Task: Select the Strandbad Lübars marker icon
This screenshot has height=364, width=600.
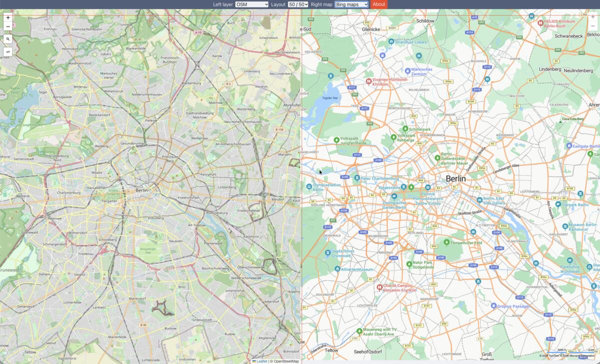Action: click(x=391, y=42)
